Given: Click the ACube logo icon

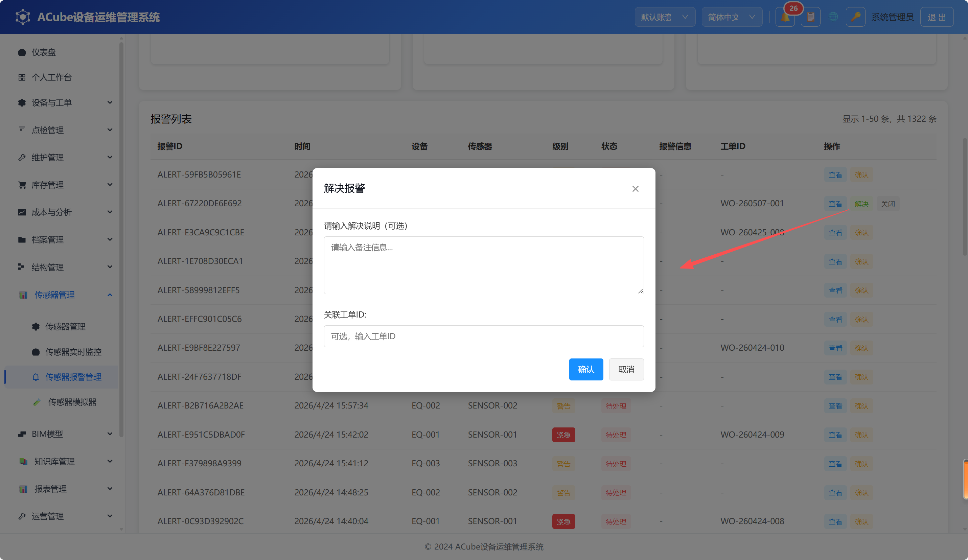Looking at the screenshot, I should pos(23,17).
